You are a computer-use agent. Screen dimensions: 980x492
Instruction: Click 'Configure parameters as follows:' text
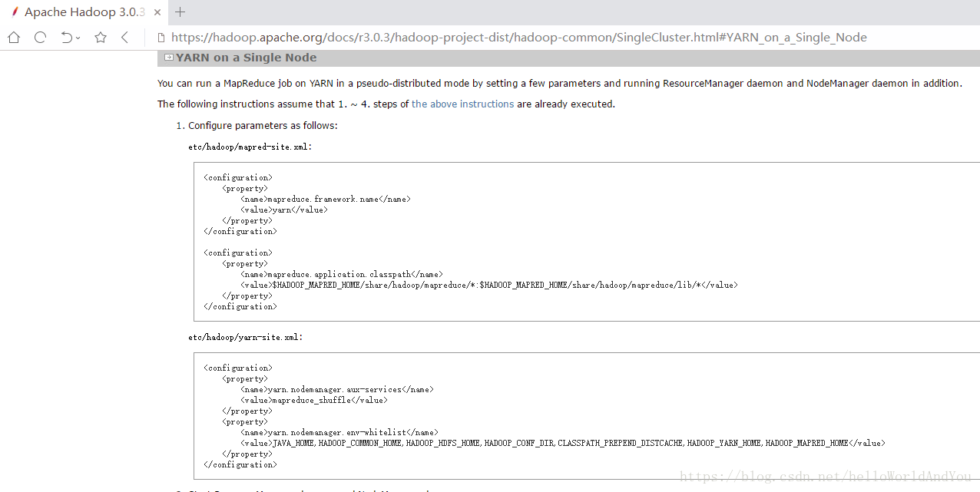pos(263,125)
